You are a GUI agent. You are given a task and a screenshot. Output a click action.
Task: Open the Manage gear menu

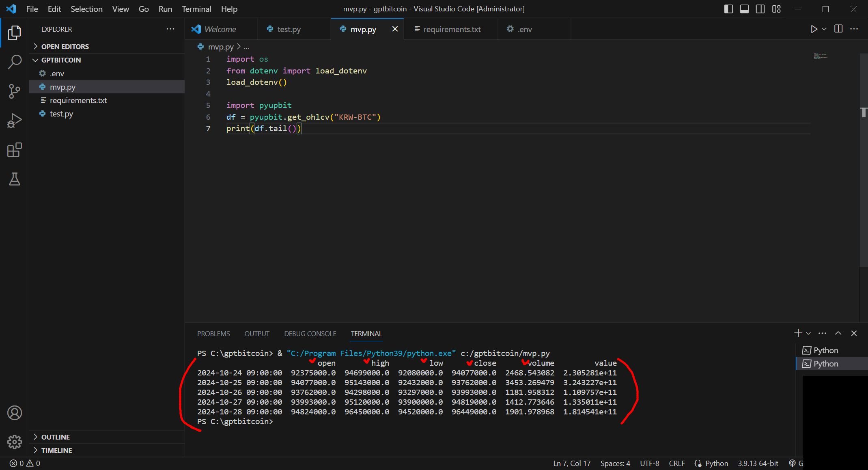[x=15, y=442]
